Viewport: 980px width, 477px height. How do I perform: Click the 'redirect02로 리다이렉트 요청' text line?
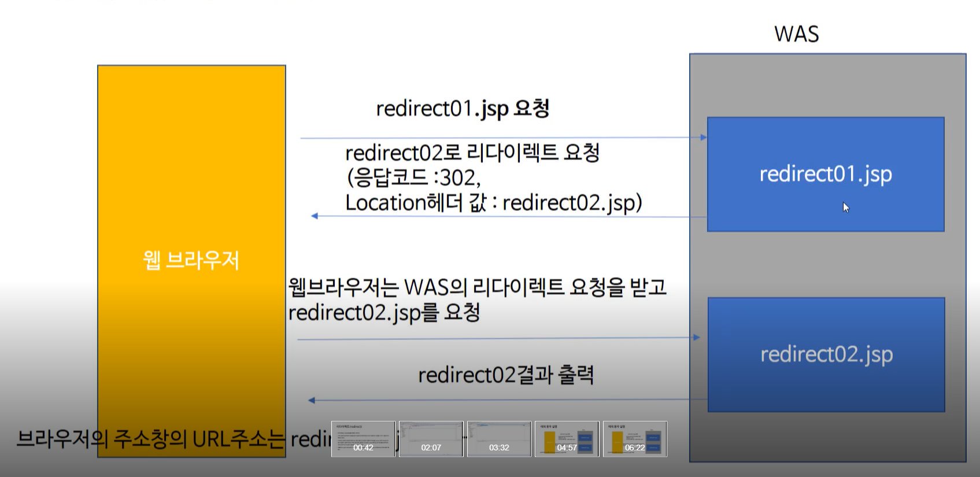coord(472,153)
